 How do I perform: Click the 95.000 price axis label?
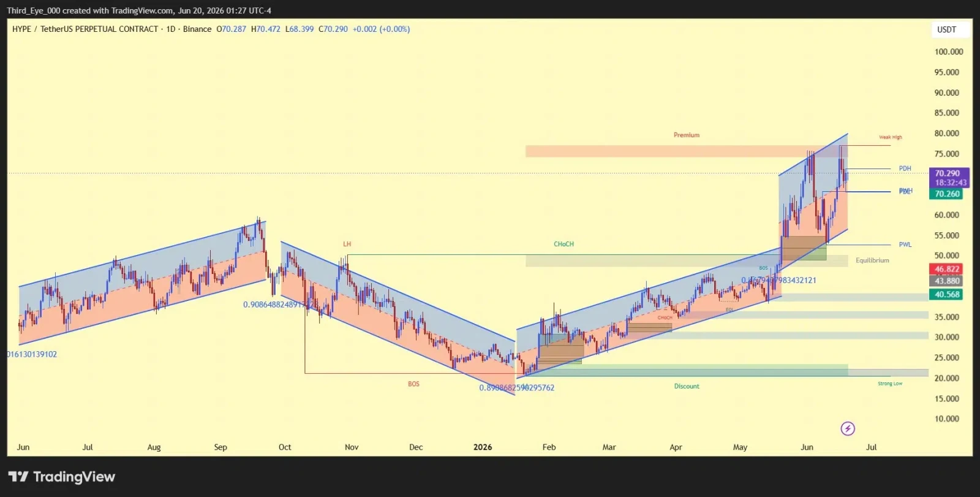tap(946, 72)
